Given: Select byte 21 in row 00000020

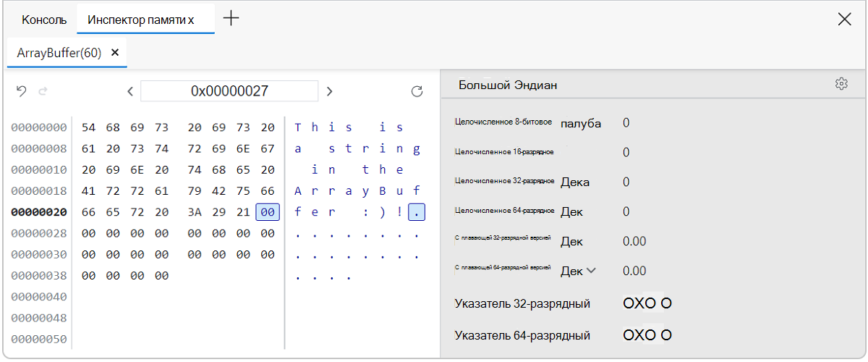Looking at the screenshot, I should pos(244,213).
